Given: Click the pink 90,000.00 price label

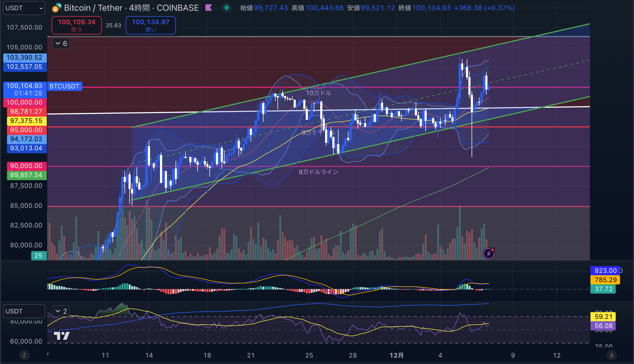Looking at the screenshot, I should (x=26, y=166).
